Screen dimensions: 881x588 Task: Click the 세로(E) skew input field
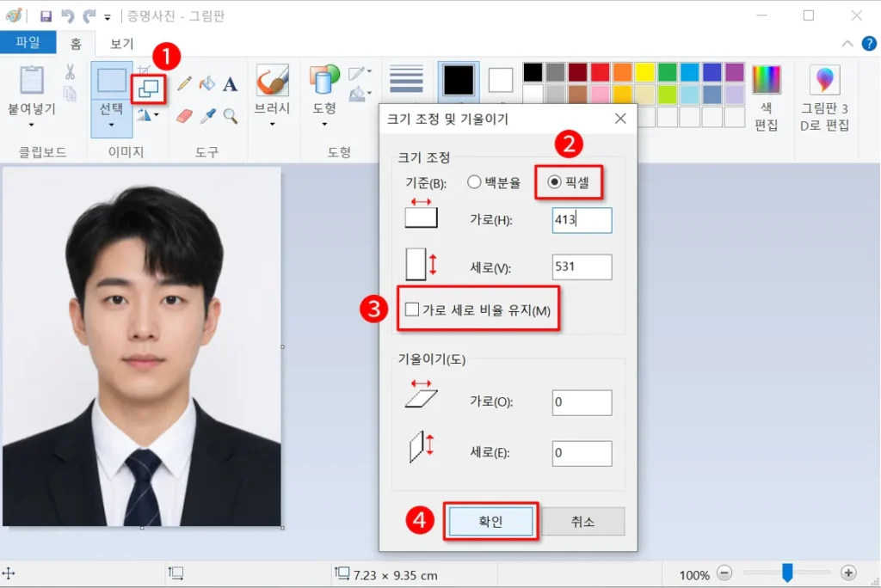pos(582,453)
